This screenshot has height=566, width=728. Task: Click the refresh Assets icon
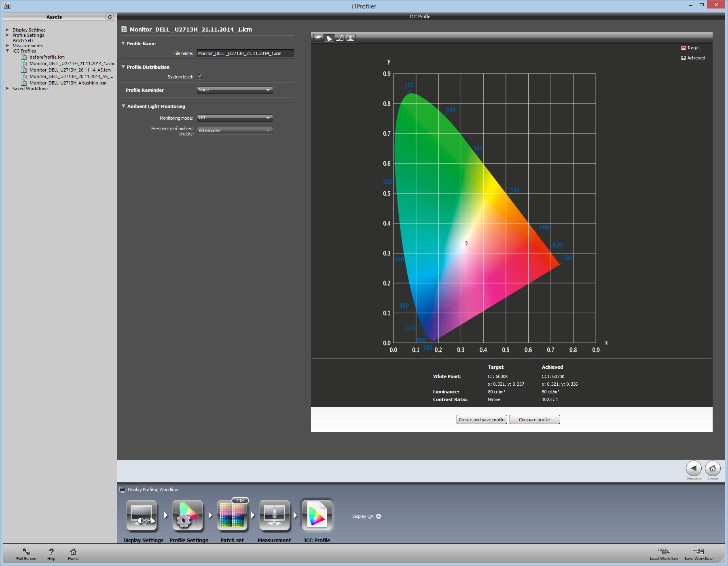point(110,17)
